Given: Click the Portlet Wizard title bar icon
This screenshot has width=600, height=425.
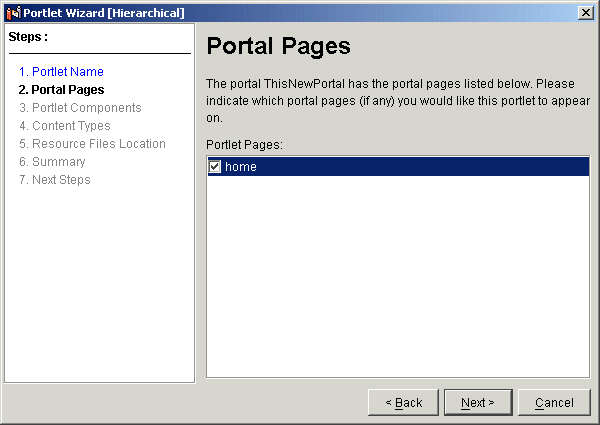Looking at the screenshot, I should 13,13.
